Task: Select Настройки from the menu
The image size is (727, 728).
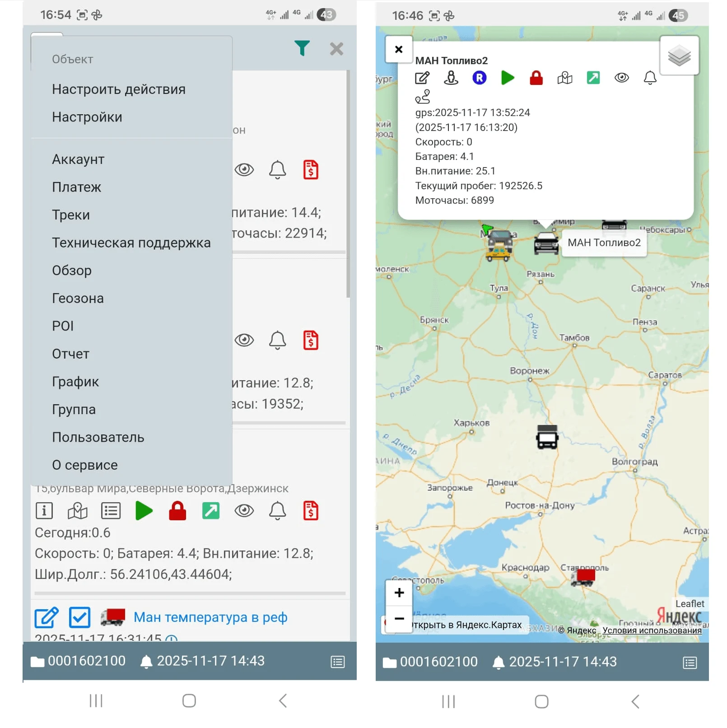Action: coord(87,117)
